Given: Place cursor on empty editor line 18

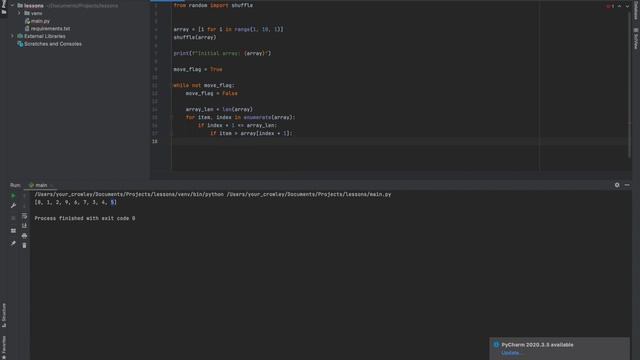Looking at the screenshot, I should tap(355, 141).
